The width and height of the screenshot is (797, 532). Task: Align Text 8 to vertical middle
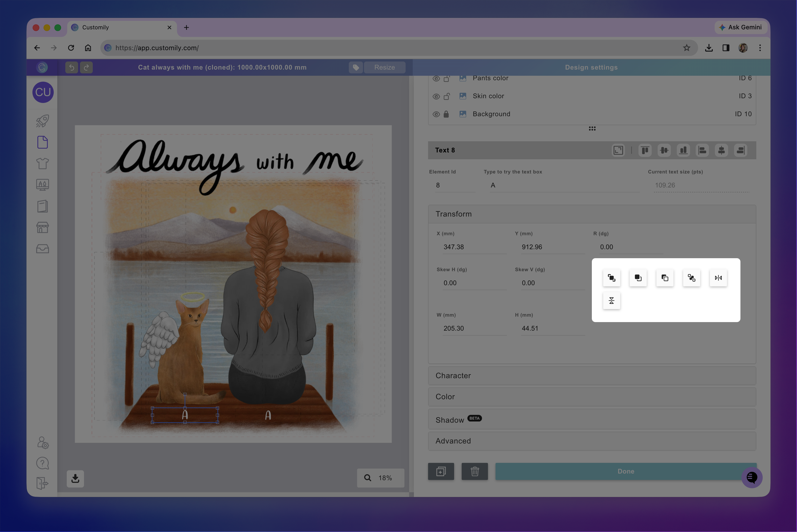(664, 150)
